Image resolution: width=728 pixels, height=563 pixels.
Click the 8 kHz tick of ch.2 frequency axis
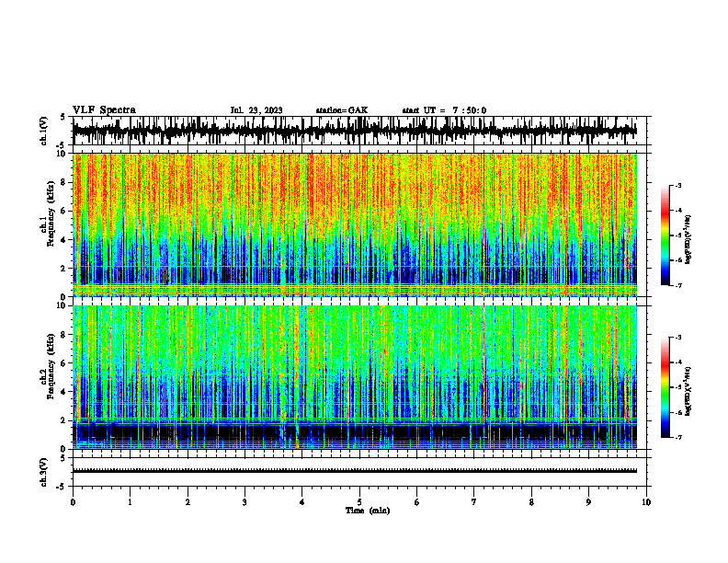65,335
